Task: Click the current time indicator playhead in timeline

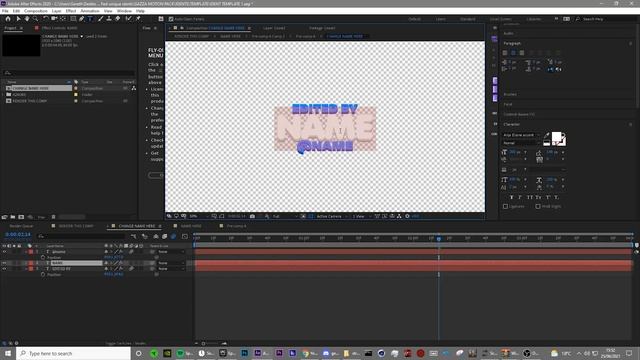Action: tap(439, 238)
